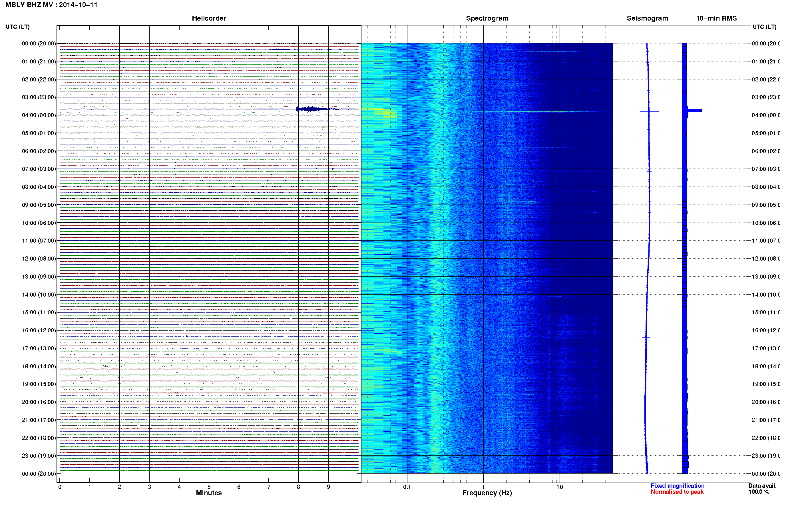Select the Spectrogram panel heading

487,19
